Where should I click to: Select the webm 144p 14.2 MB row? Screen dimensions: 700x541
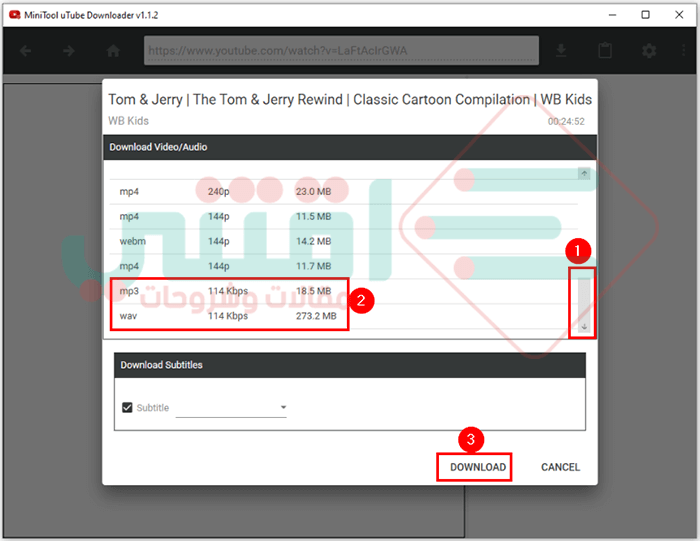pos(344,241)
